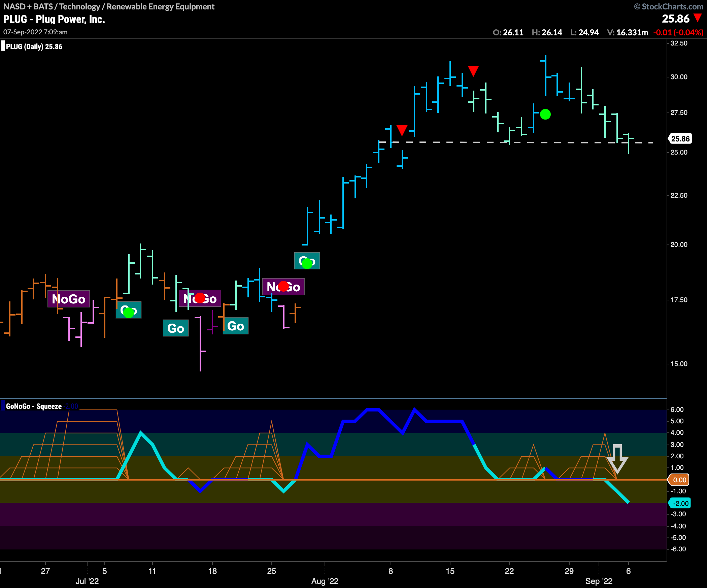Image resolution: width=707 pixels, height=588 pixels.
Task: Click the 32.50 price axis label
Action: 679,43
